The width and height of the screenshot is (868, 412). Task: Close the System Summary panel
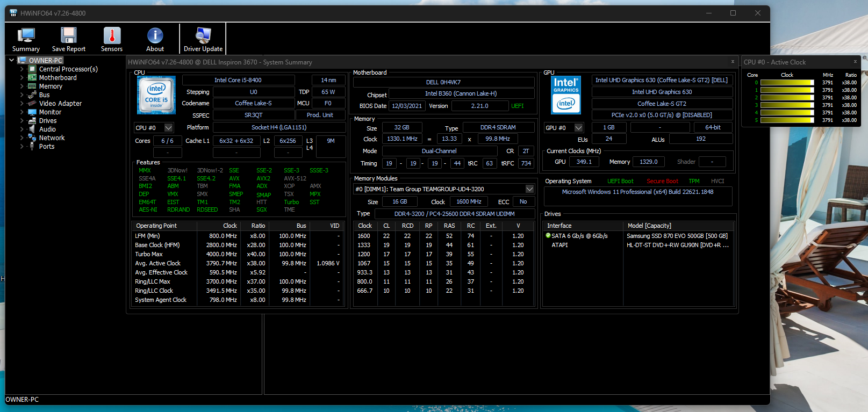tap(733, 62)
